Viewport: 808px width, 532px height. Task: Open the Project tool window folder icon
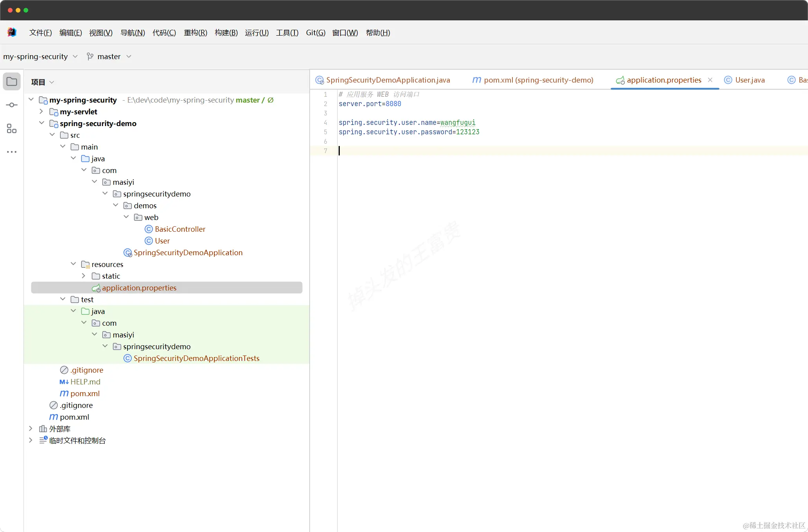[x=12, y=81]
